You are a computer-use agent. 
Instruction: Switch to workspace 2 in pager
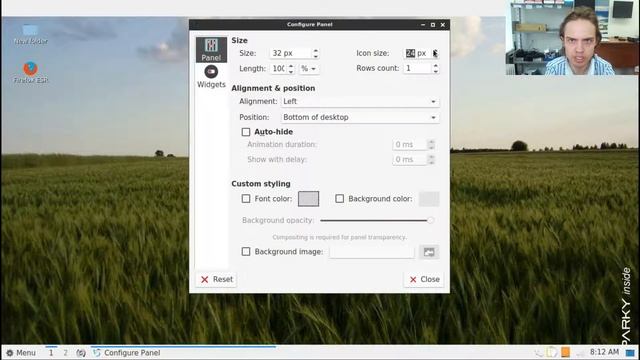point(65,353)
